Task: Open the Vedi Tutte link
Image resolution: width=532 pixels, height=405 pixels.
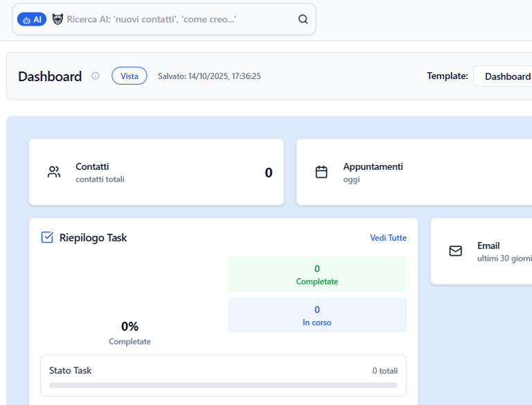Action: [x=388, y=237]
